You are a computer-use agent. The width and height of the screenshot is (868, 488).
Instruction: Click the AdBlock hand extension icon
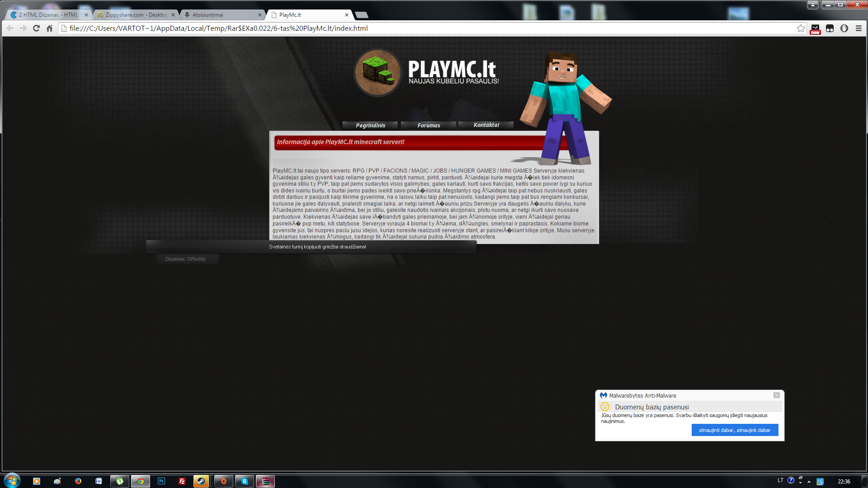844,28
